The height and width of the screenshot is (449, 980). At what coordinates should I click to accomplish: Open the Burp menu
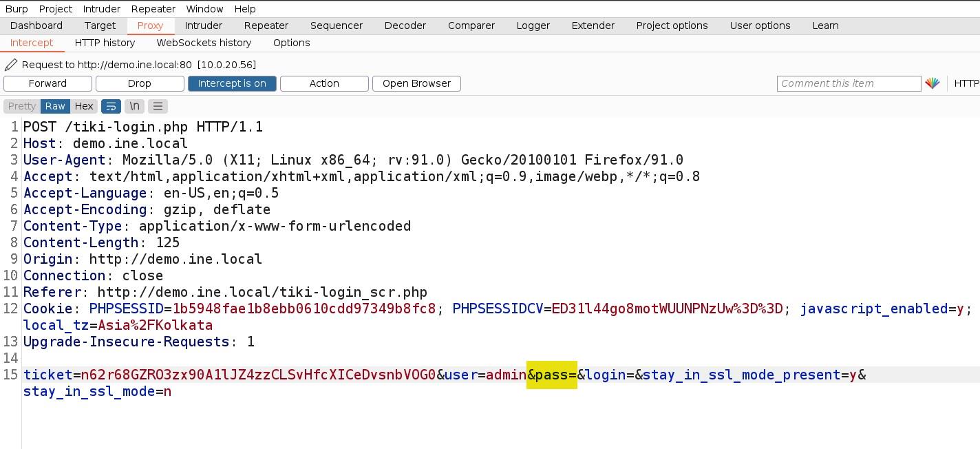click(17, 9)
